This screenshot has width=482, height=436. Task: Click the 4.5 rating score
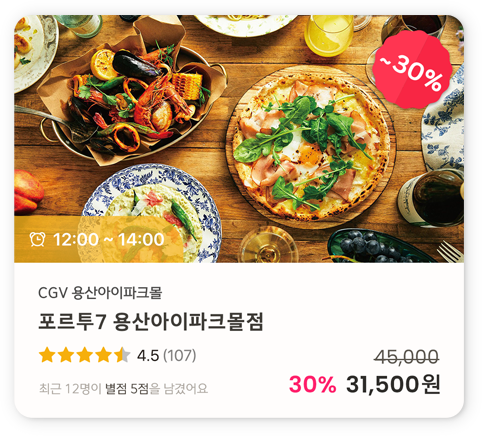pos(148,356)
